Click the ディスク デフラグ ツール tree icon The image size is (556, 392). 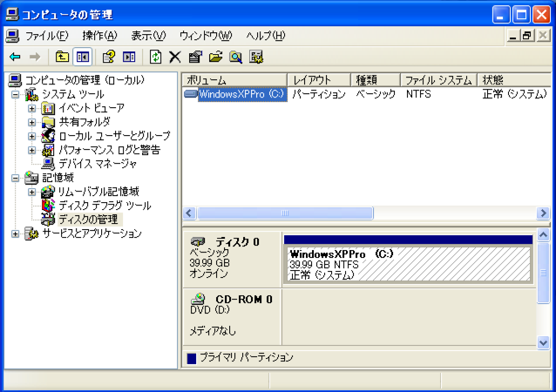coord(48,206)
